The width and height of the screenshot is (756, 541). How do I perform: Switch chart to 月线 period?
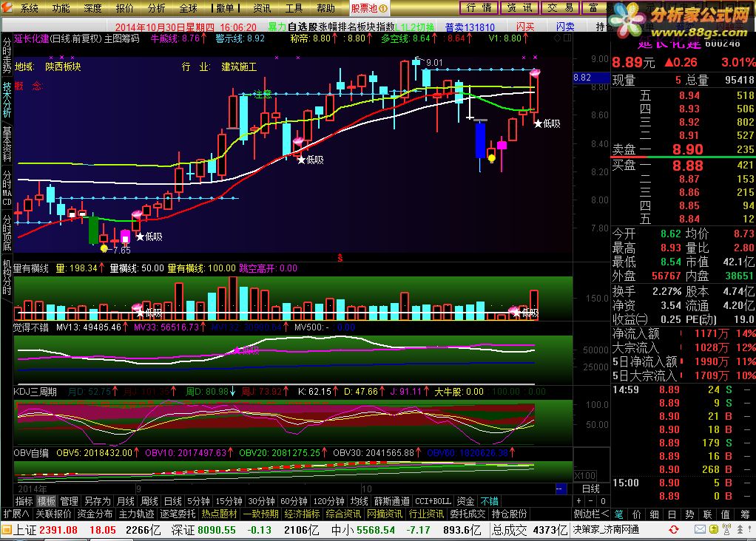click(125, 501)
